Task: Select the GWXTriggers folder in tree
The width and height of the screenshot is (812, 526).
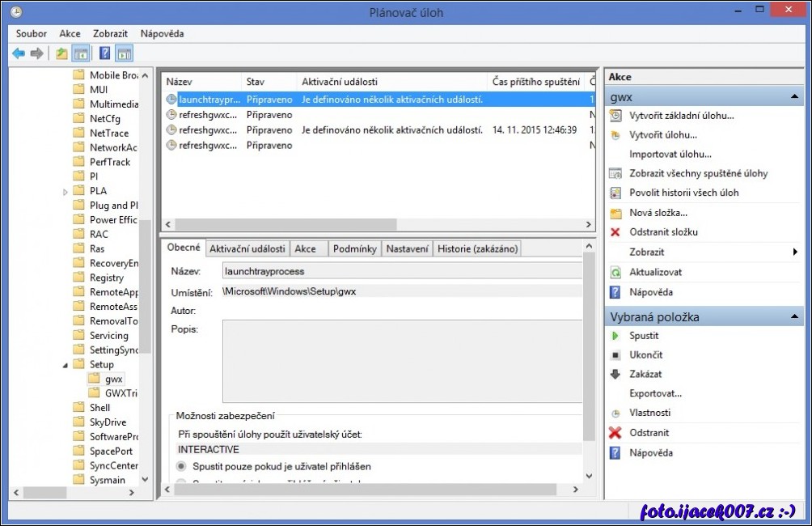Action: [x=121, y=393]
